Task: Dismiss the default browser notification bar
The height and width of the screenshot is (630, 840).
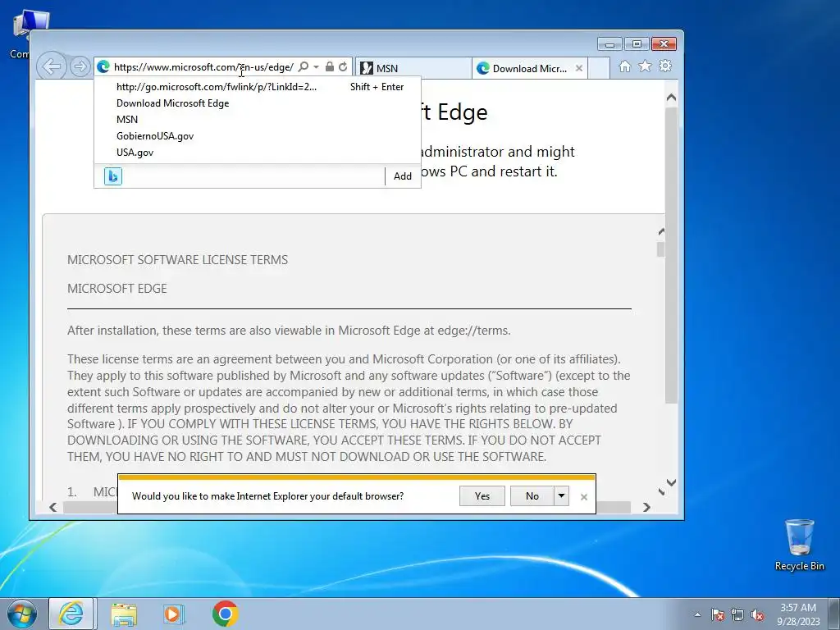Action: tap(584, 497)
